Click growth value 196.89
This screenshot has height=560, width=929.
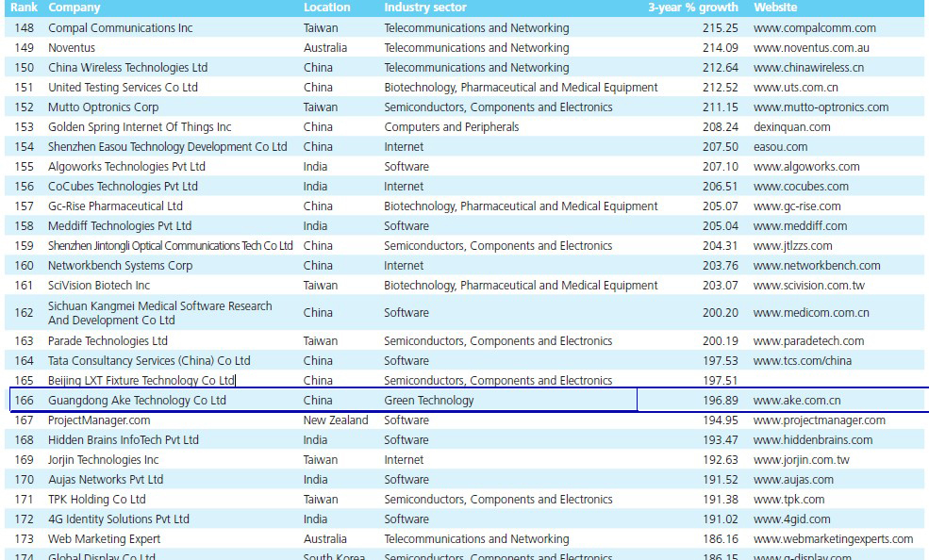point(721,400)
